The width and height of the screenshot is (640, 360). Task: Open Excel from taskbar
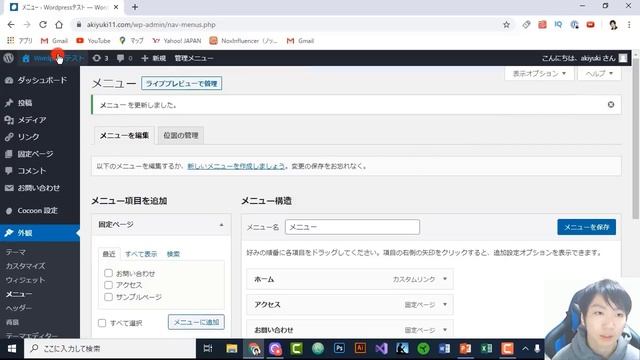pos(486,349)
